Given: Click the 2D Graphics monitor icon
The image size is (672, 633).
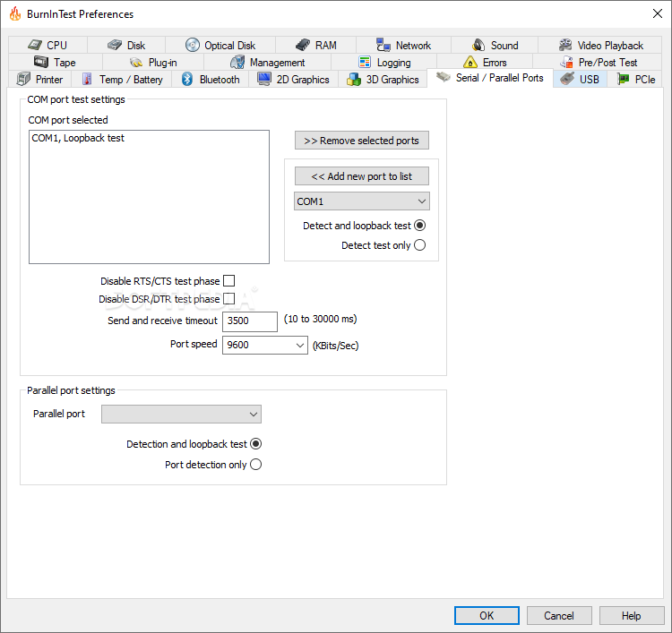Looking at the screenshot, I should (264, 79).
